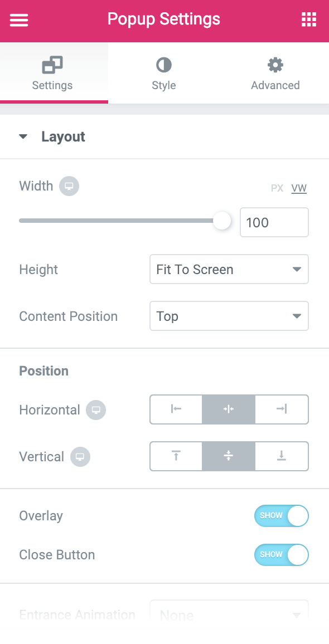Click the device icon next to Horizontal
Screen dimensions: 329x644
tap(95, 410)
